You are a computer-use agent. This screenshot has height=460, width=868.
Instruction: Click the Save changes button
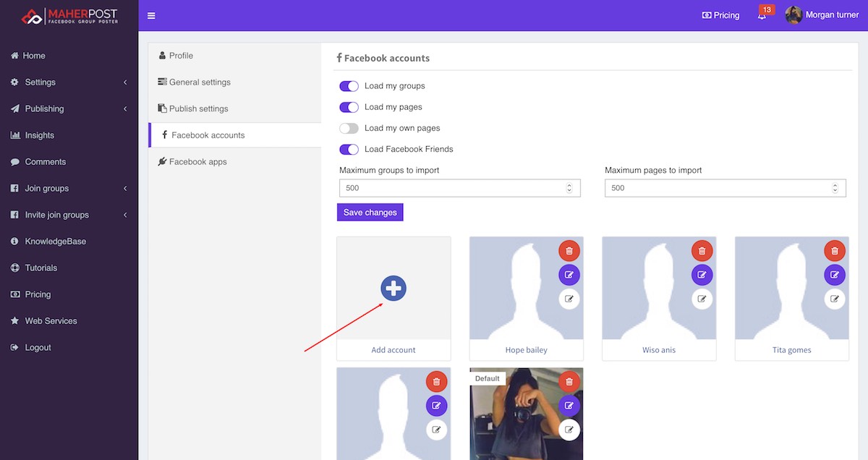pyautogui.click(x=370, y=213)
